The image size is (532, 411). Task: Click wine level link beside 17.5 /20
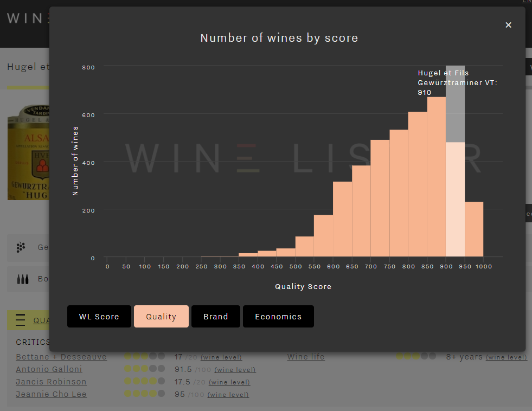(229, 382)
